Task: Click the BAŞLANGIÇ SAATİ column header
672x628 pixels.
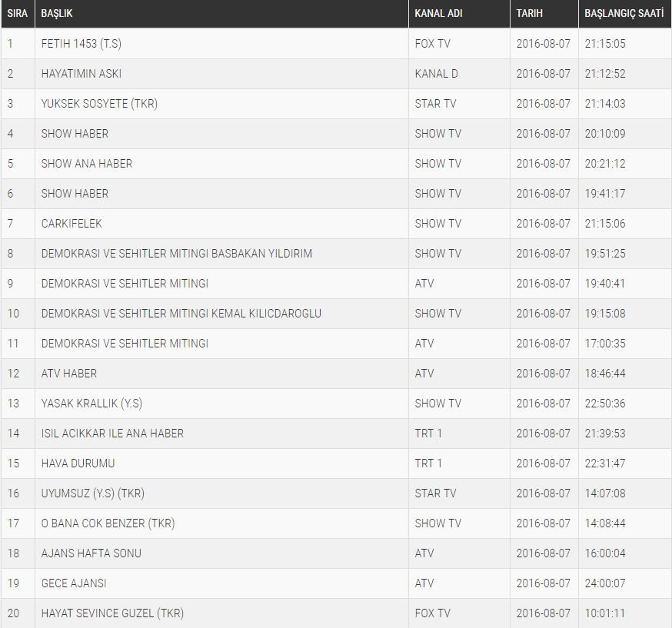Action: (624, 14)
